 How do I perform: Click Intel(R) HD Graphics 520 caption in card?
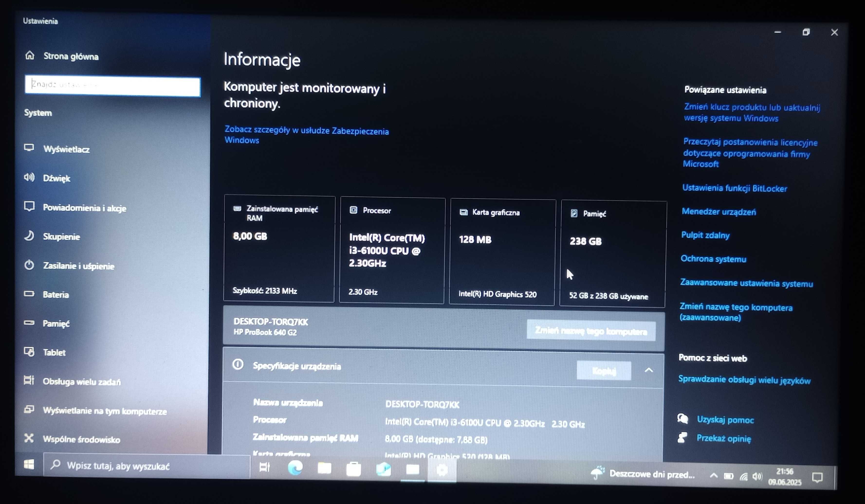click(x=497, y=294)
